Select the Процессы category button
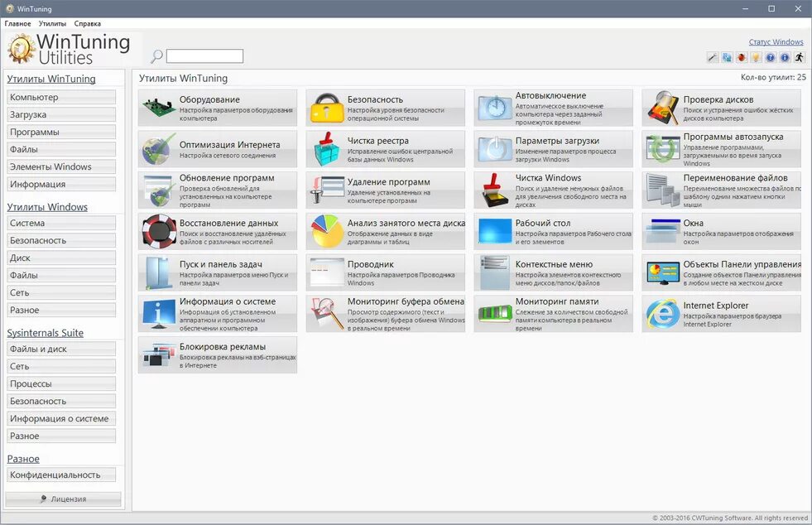The height and width of the screenshot is (525, 812). [x=61, y=383]
